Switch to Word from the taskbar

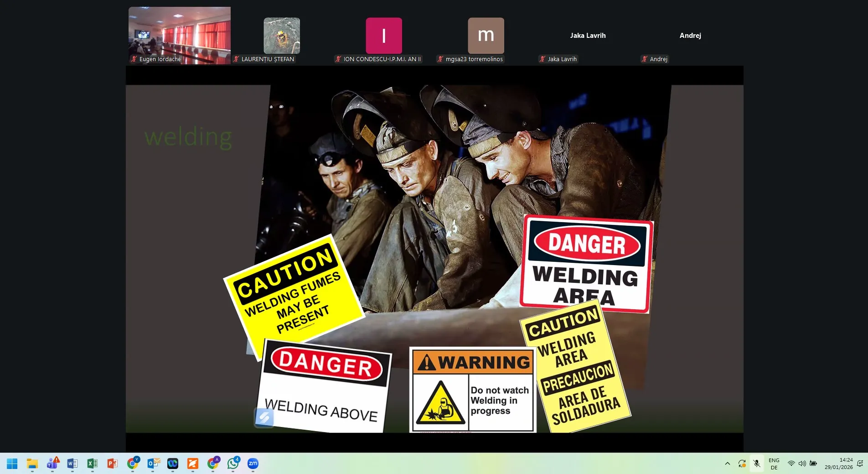coord(72,464)
